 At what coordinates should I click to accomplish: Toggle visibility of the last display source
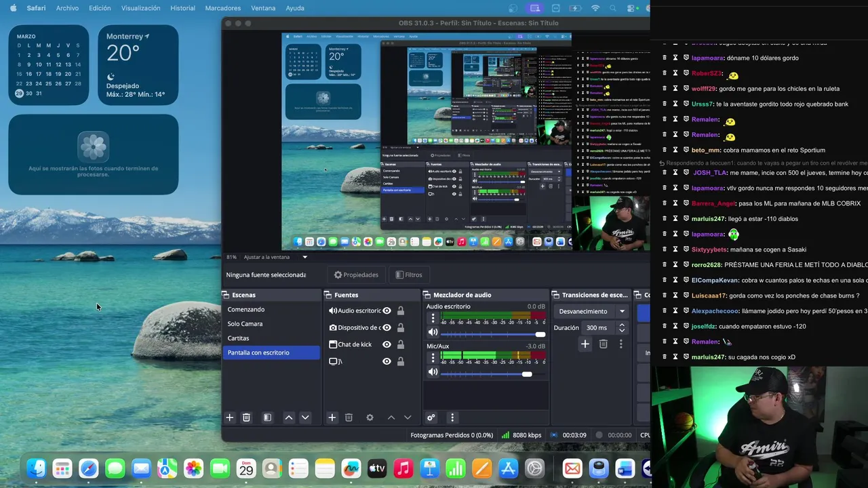click(387, 361)
